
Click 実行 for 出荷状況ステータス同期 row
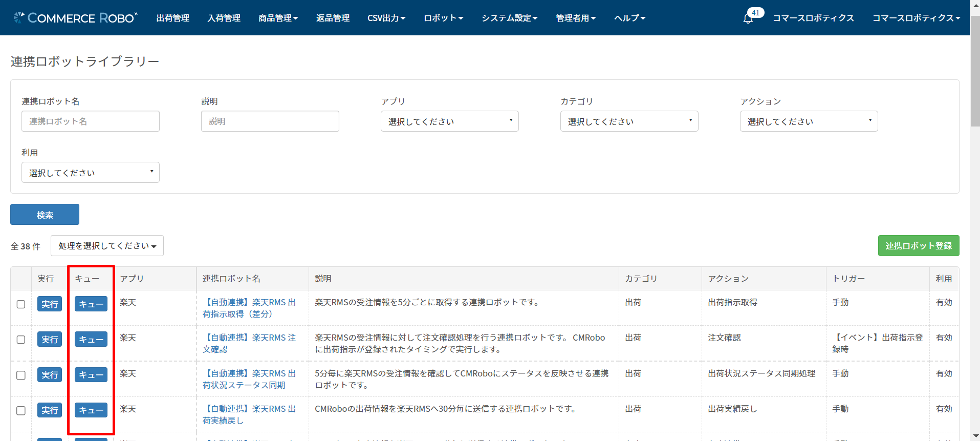(x=50, y=374)
